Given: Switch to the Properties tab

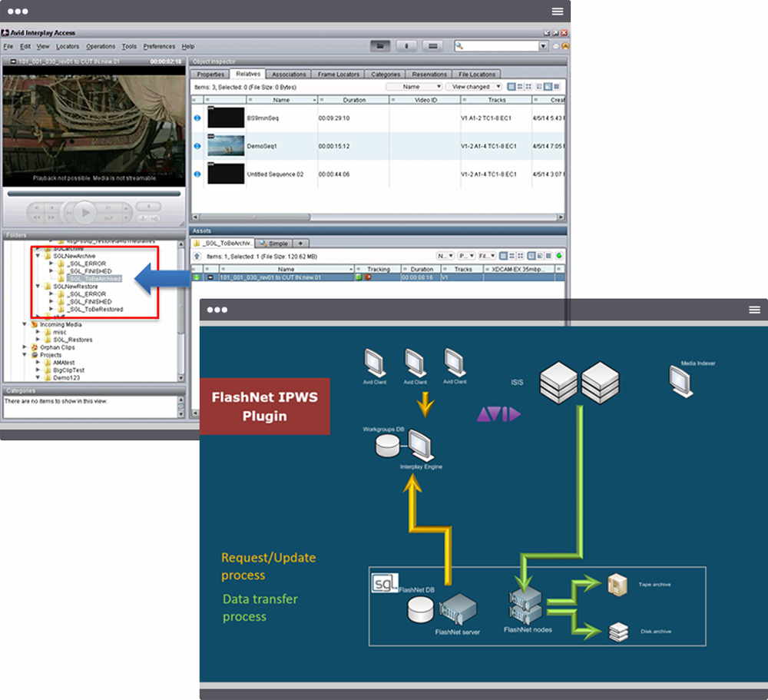Looking at the screenshot, I should coord(210,74).
